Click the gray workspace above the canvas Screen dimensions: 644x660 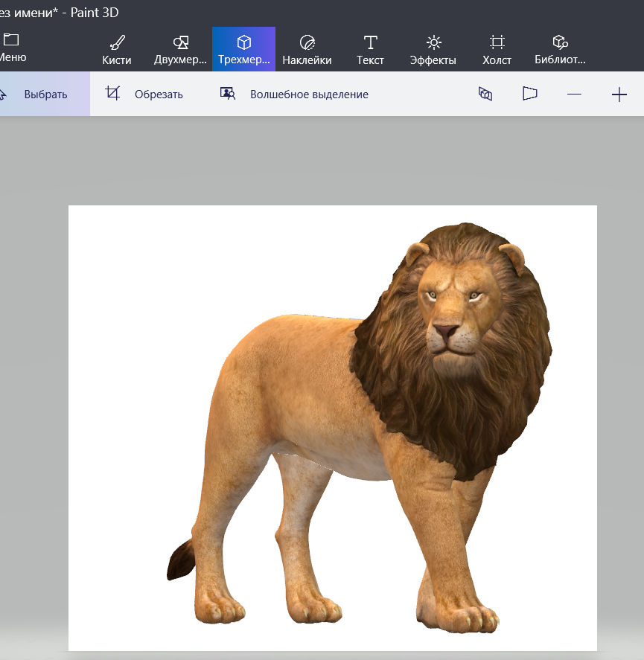[320, 160]
